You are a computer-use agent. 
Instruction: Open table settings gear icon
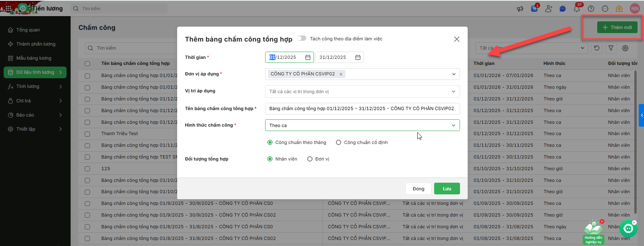(625, 48)
